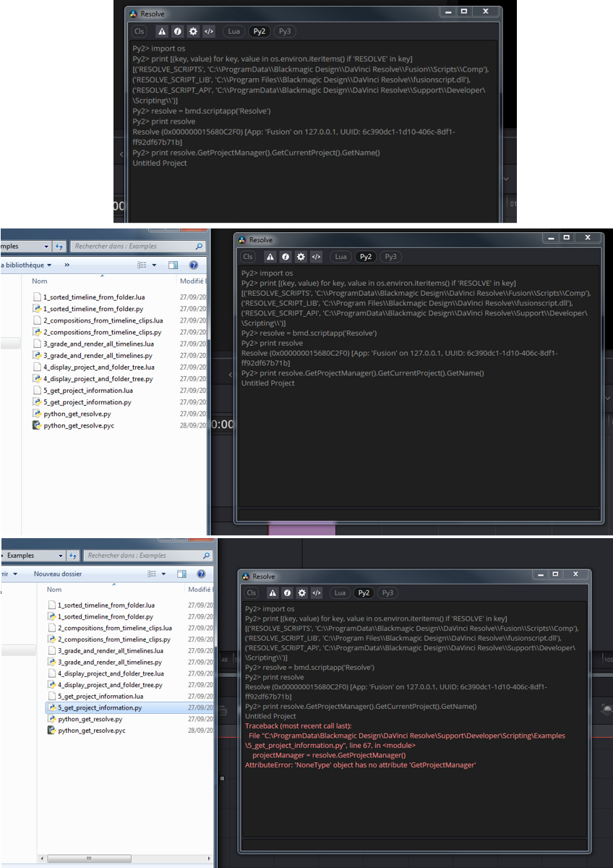This screenshot has height=868, width=613.
Task: Click the search box in the Nouveau dossier explorer
Action: point(148,556)
